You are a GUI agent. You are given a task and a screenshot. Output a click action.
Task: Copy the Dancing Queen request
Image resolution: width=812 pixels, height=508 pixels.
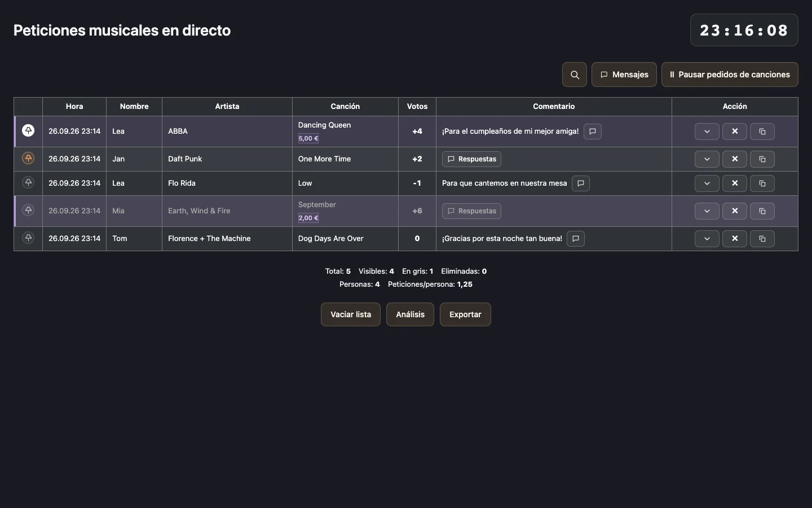(x=762, y=132)
